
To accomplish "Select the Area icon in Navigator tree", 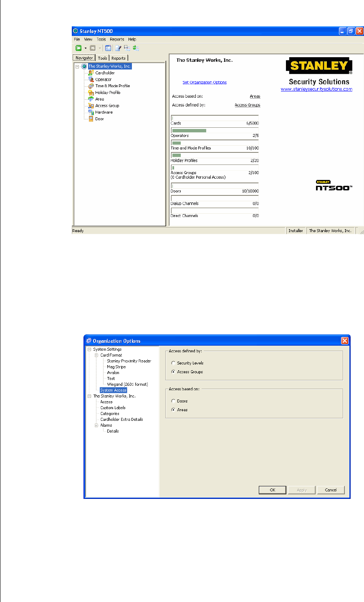I will pyautogui.click(x=91, y=99).
